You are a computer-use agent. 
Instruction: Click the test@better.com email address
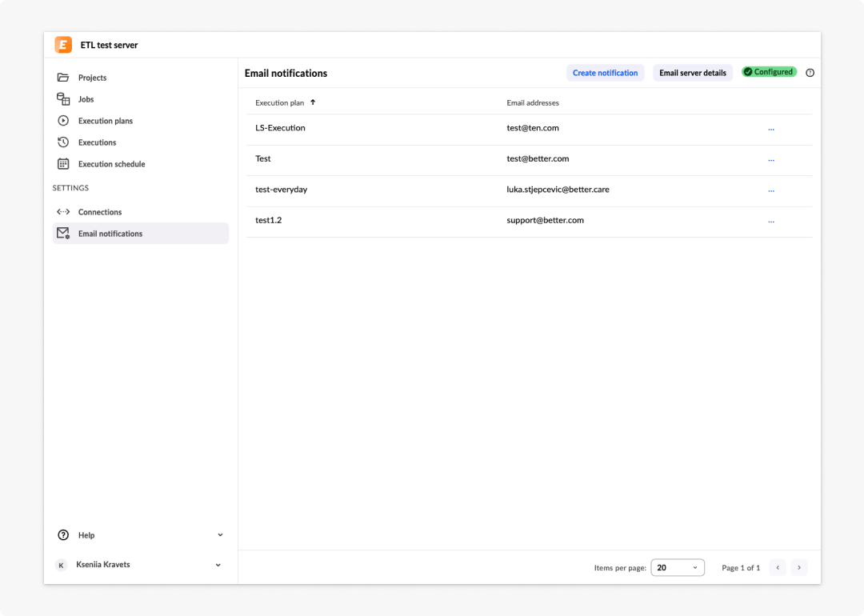[x=538, y=158]
